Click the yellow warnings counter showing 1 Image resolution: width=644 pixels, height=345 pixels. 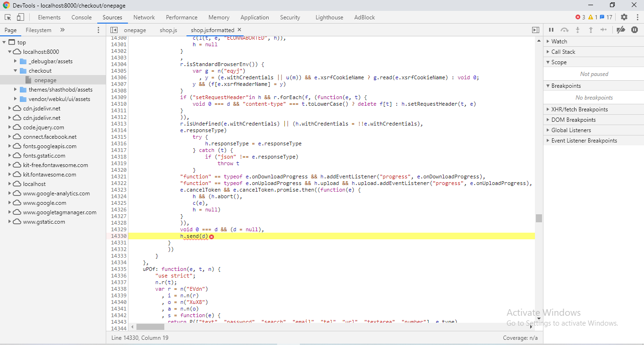593,17
